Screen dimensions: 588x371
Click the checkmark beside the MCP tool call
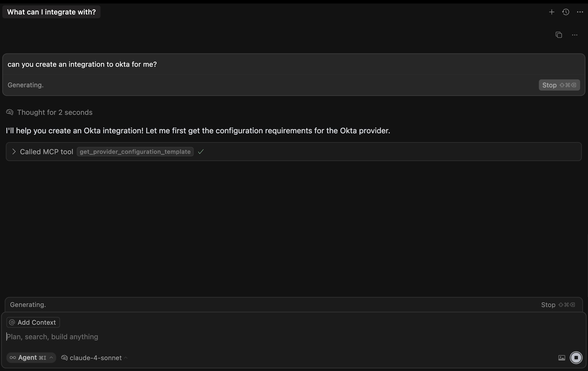(x=201, y=152)
